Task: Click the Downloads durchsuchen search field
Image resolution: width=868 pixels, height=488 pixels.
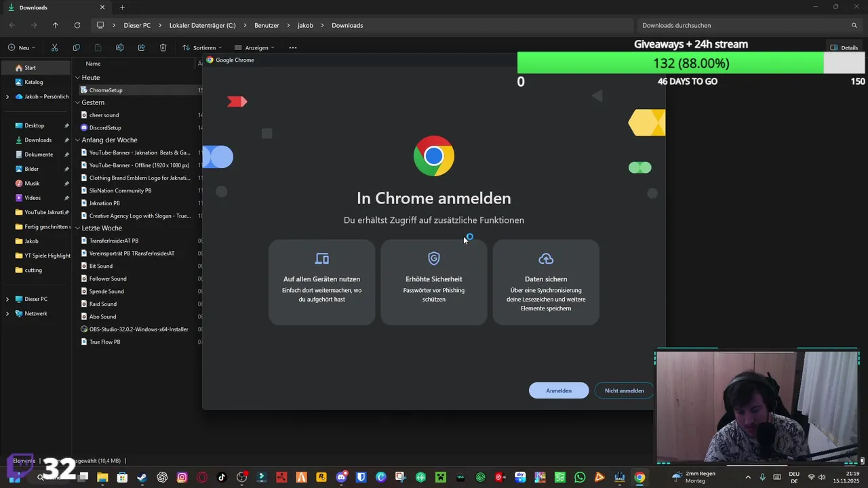Action: coord(749,25)
